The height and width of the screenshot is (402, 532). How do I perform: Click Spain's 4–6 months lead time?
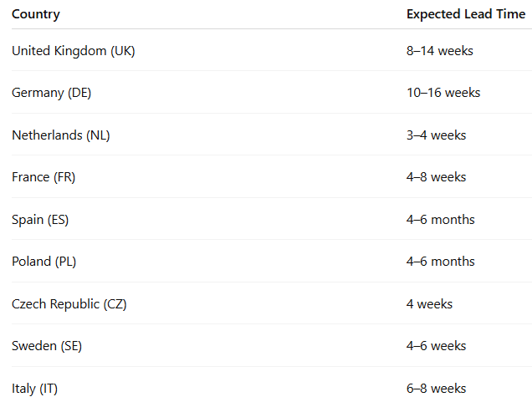pyautogui.click(x=441, y=220)
